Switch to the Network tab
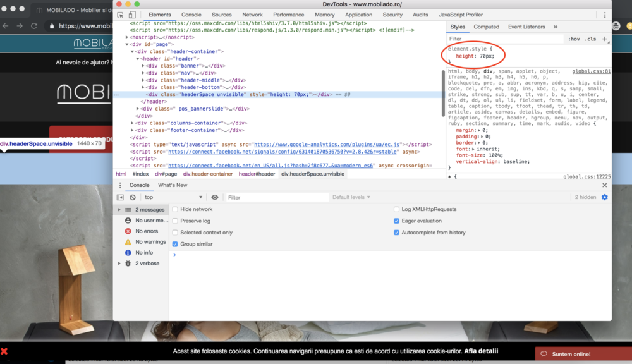 [x=253, y=14]
